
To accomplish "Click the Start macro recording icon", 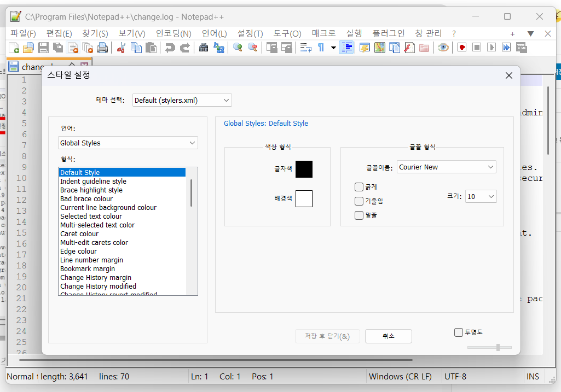I will (462, 48).
